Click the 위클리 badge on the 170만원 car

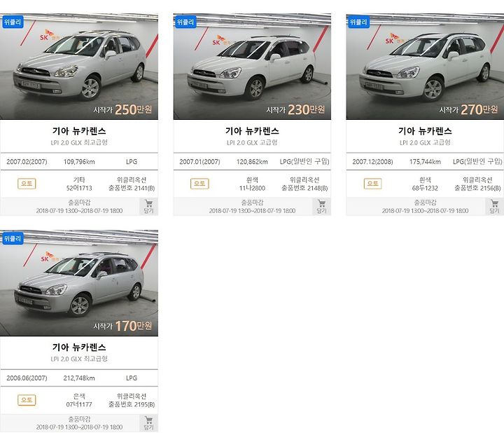13,239
